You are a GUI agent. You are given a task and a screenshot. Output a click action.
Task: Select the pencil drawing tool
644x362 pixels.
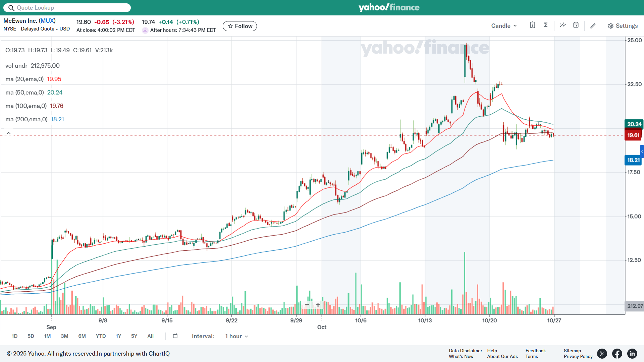593,26
